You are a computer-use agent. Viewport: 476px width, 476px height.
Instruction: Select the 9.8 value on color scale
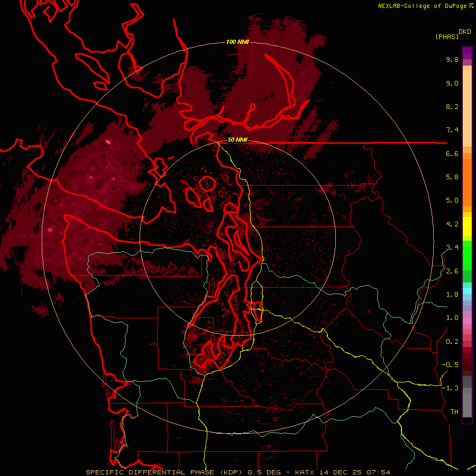coord(452,59)
